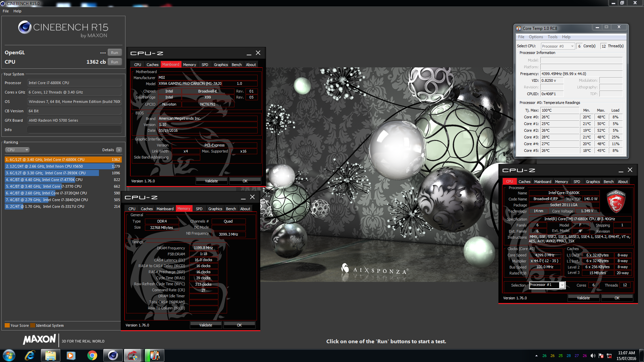Open Windows Media Player from the taskbar
Image resolution: width=644 pixels, height=362 pixels.
point(71,355)
